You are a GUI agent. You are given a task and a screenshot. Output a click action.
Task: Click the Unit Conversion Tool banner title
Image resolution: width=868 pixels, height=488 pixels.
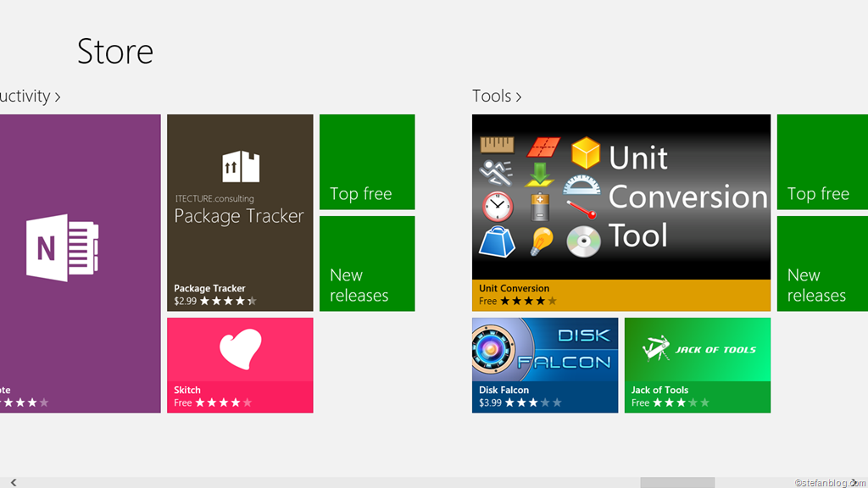click(688, 197)
